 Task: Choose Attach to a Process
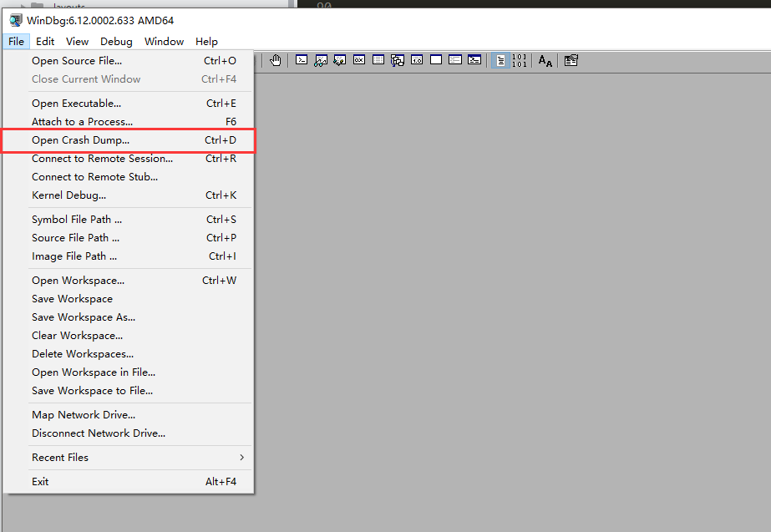coord(129,121)
